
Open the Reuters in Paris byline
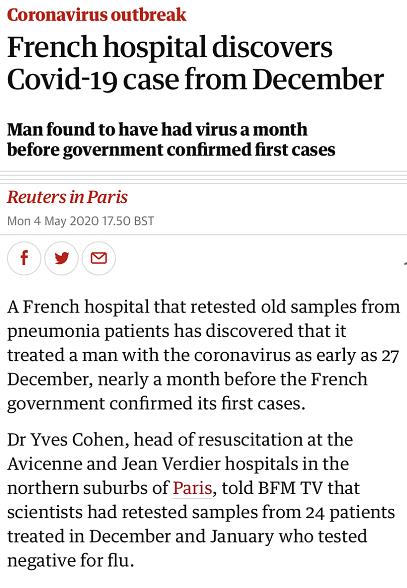(x=67, y=197)
